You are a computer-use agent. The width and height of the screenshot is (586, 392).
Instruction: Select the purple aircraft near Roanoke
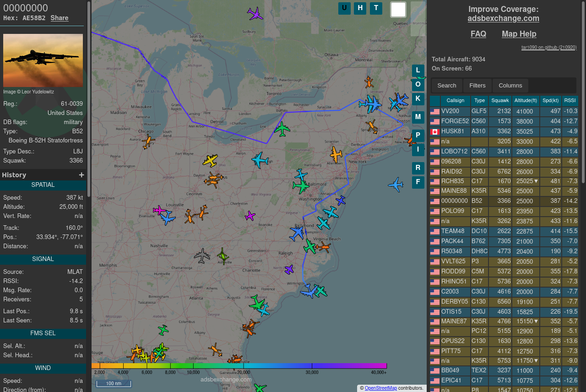250,215
